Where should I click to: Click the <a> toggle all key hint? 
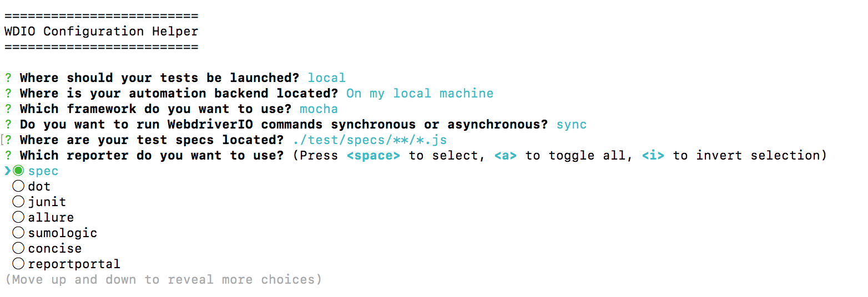click(505, 155)
